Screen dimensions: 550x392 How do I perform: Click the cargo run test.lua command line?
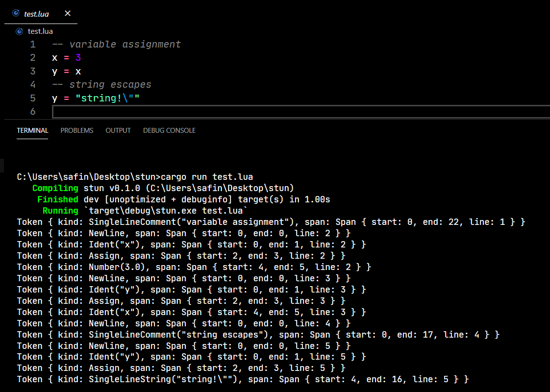coord(135,177)
